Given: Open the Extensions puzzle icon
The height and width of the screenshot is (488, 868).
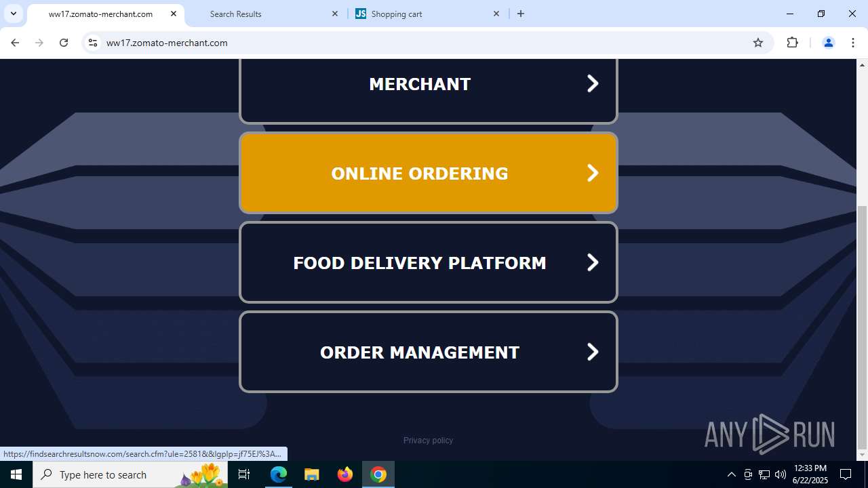Looking at the screenshot, I should pos(793,43).
